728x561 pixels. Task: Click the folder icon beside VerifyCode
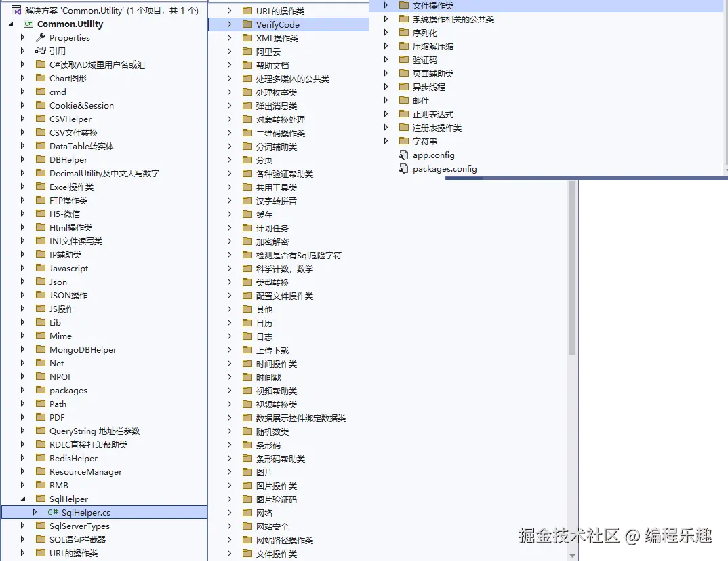click(247, 24)
